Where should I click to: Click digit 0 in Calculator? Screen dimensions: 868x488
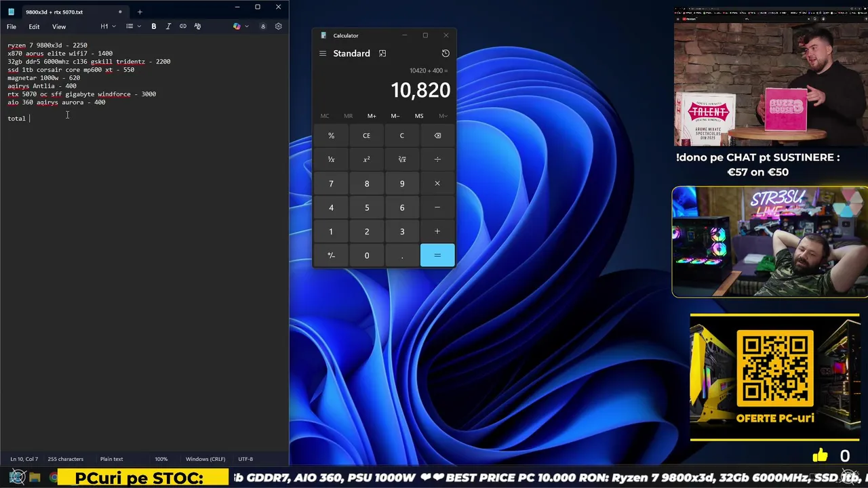[x=366, y=256]
